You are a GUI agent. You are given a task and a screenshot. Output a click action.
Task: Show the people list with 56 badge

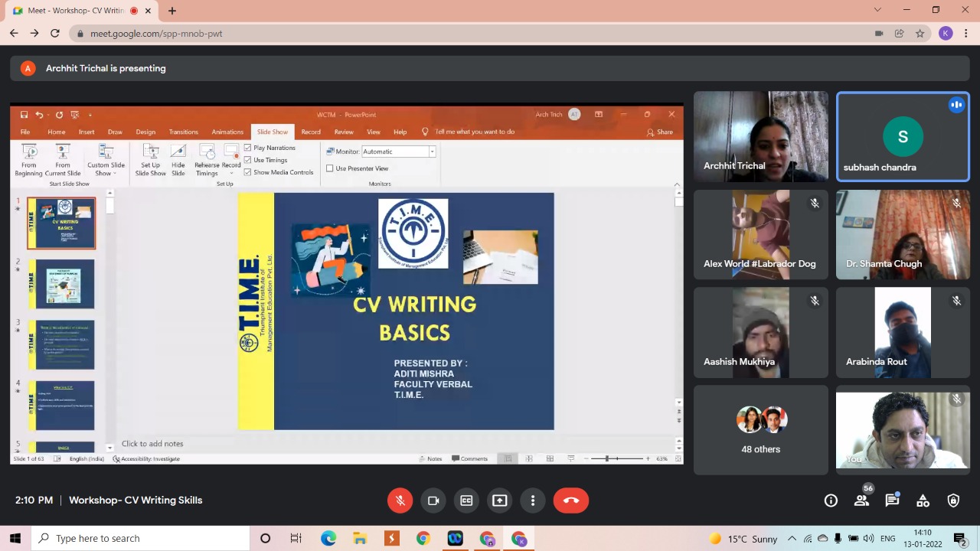click(861, 500)
